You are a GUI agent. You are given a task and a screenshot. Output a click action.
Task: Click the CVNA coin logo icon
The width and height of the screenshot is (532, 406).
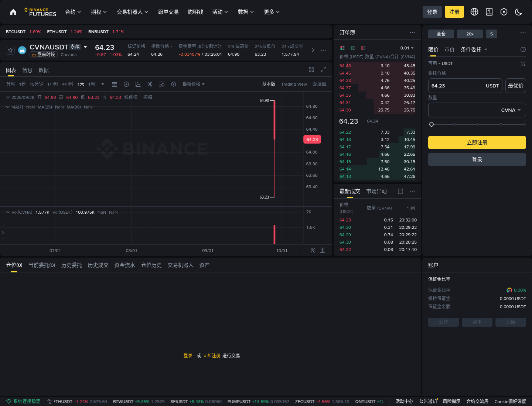[x=22, y=50]
